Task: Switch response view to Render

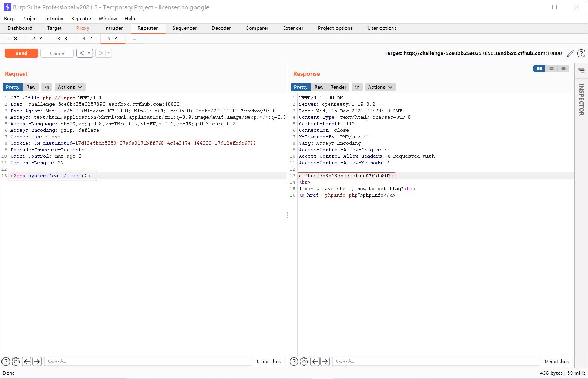Action: tap(338, 87)
